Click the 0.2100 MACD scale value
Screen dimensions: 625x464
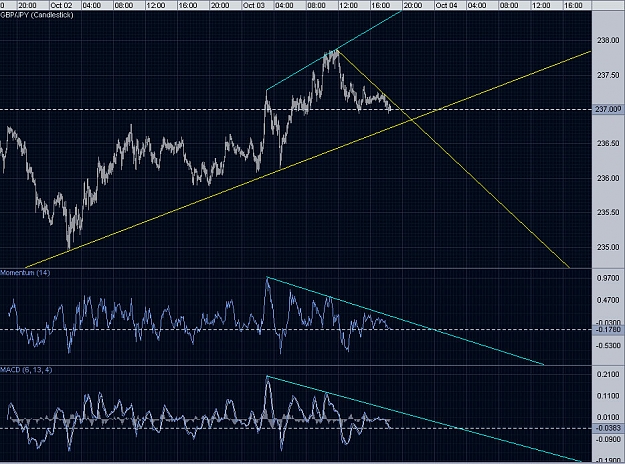[x=608, y=374]
